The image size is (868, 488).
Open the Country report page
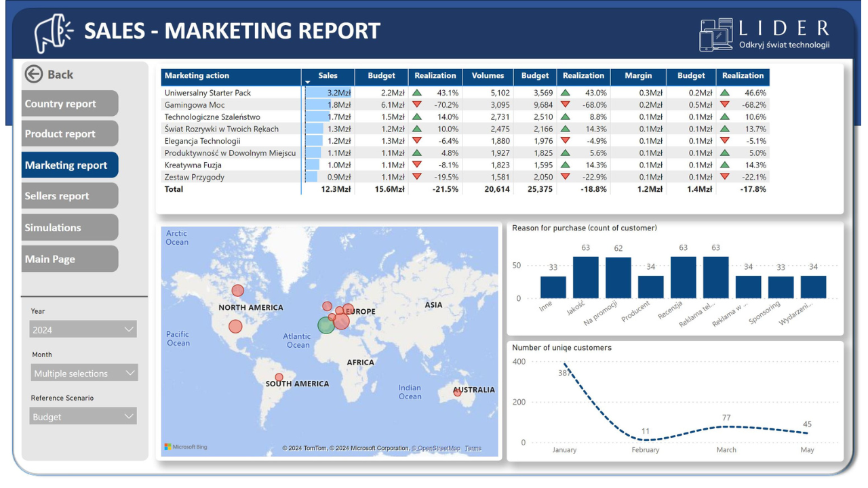[x=70, y=104]
